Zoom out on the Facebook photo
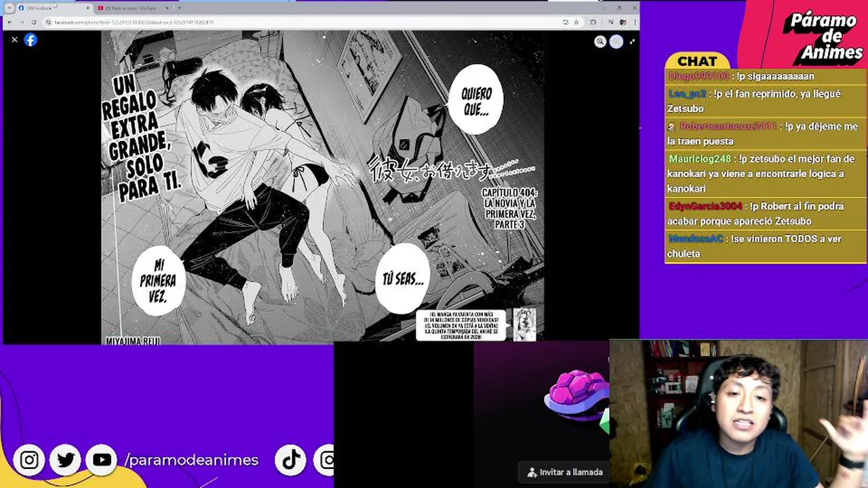The image size is (868, 488). coord(616,41)
